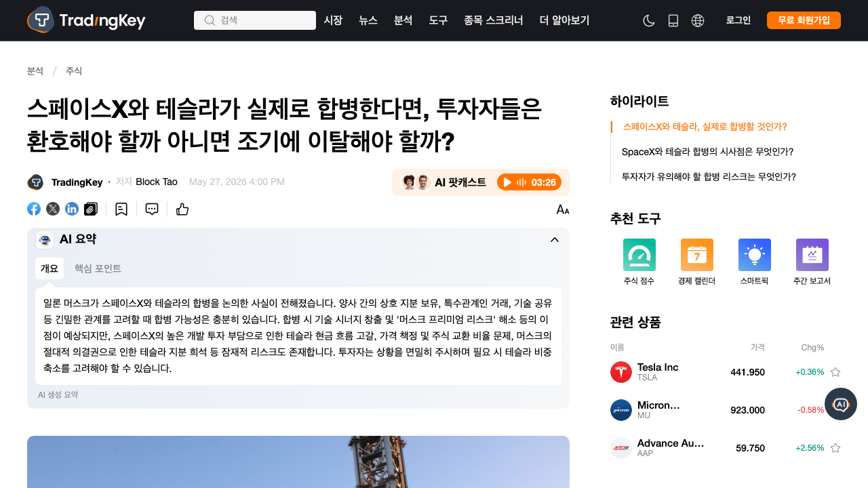Copy the article link icon
This screenshot has height=488, width=868.
coord(91,209)
